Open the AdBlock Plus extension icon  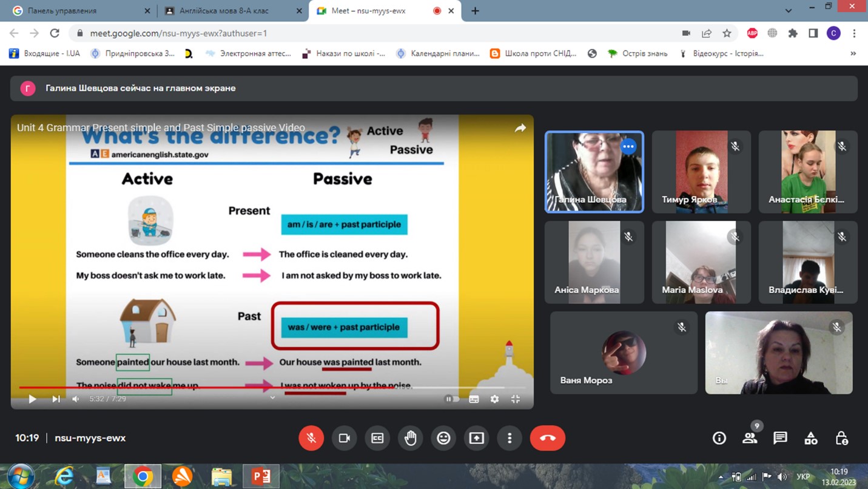[752, 33]
